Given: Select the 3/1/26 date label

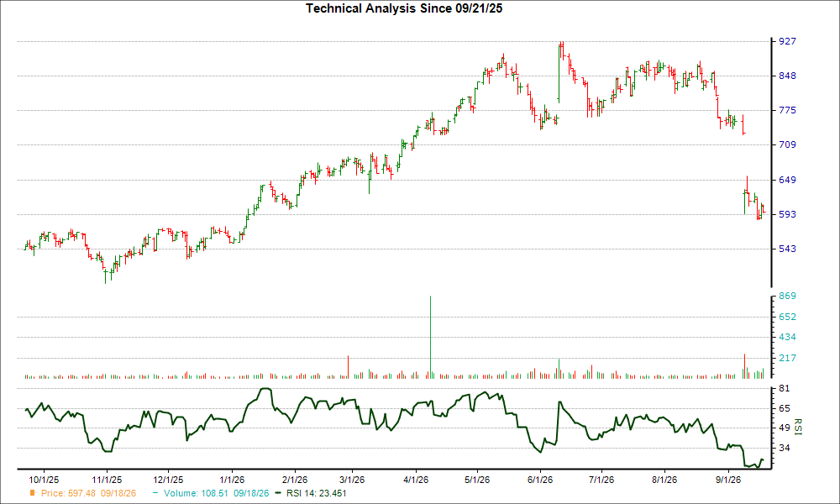Looking at the screenshot, I should tap(352, 480).
